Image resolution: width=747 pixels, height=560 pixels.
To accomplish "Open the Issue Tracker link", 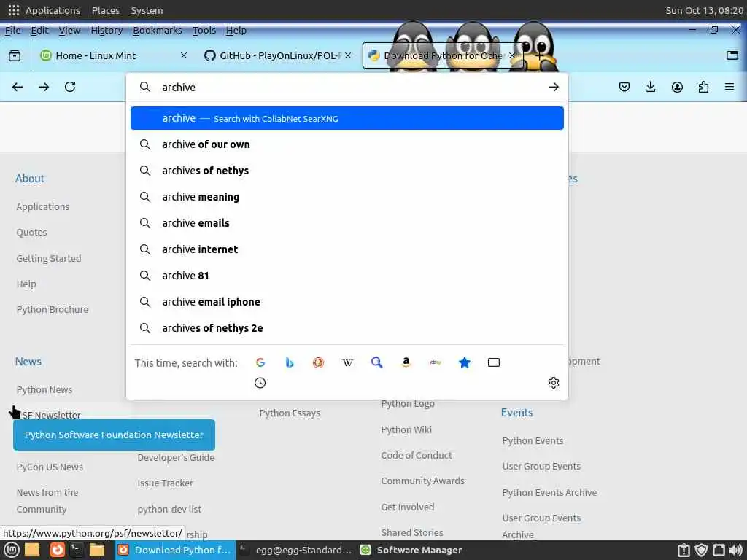I will 166,483.
